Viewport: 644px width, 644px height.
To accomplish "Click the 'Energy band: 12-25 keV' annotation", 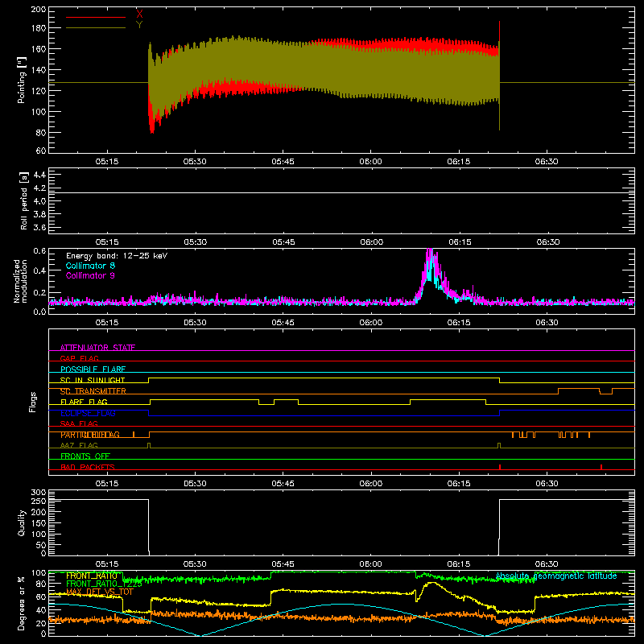I will pyautogui.click(x=117, y=256).
